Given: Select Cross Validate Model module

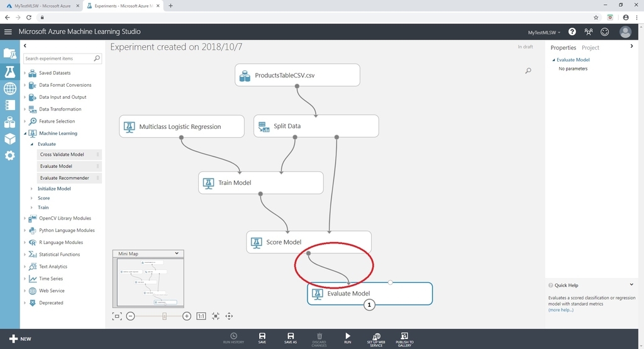Looking at the screenshot, I should pos(69,155).
